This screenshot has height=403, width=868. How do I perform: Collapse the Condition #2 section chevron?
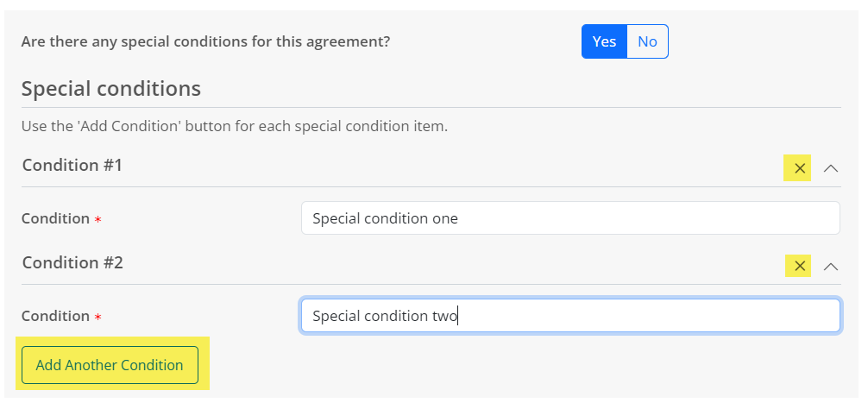pos(831,266)
